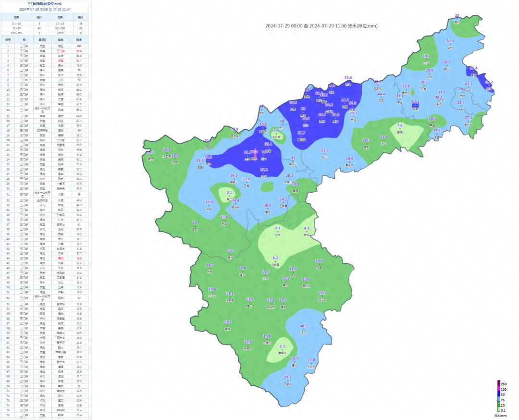
Task: Click the 55.6 station marker on the map
Action: (348, 81)
